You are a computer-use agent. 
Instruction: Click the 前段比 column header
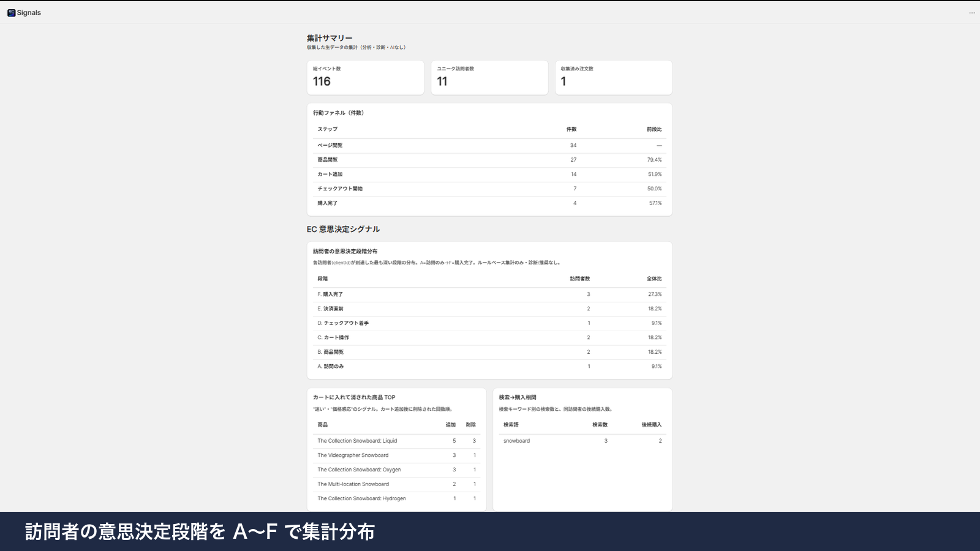click(x=654, y=129)
